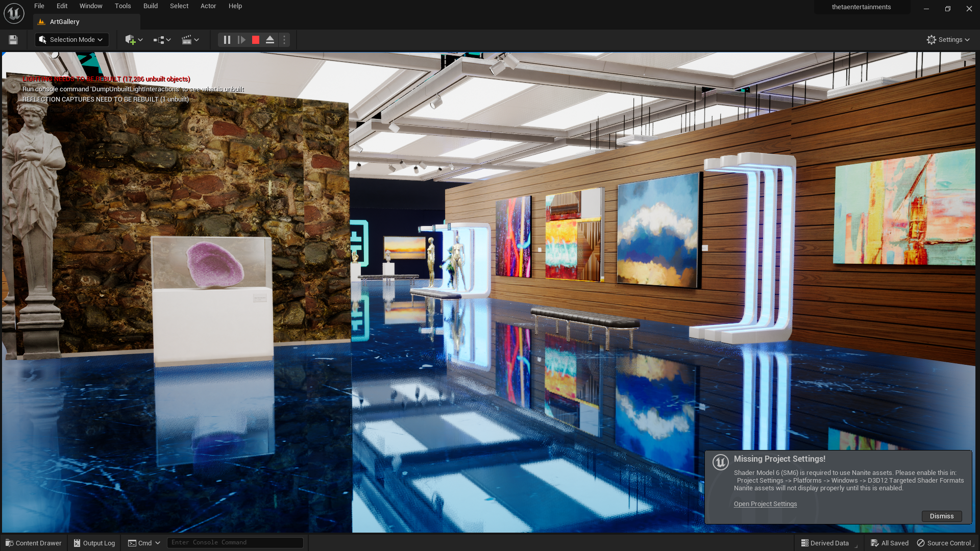The height and width of the screenshot is (551, 980).
Task: Open play options three-dots menu
Action: coord(284,40)
